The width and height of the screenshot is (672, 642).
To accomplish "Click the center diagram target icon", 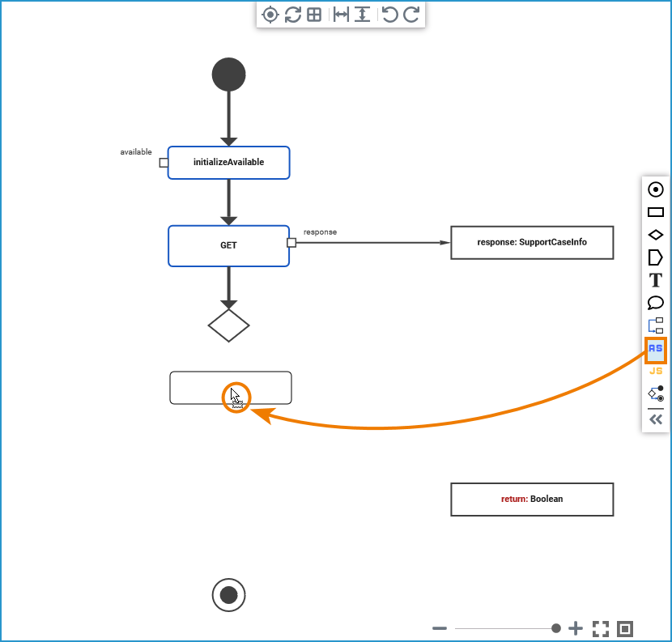I will point(270,15).
